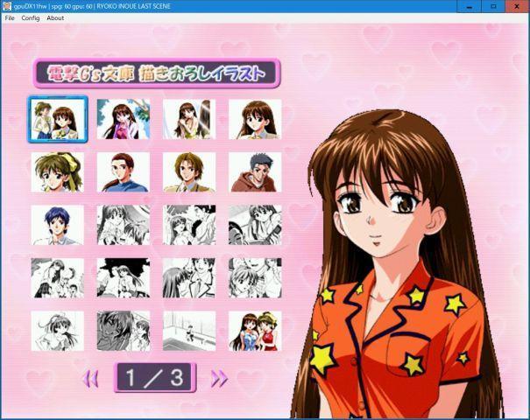
Task: Click the Dengeki G's Bunko title banner
Action: [x=157, y=73]
